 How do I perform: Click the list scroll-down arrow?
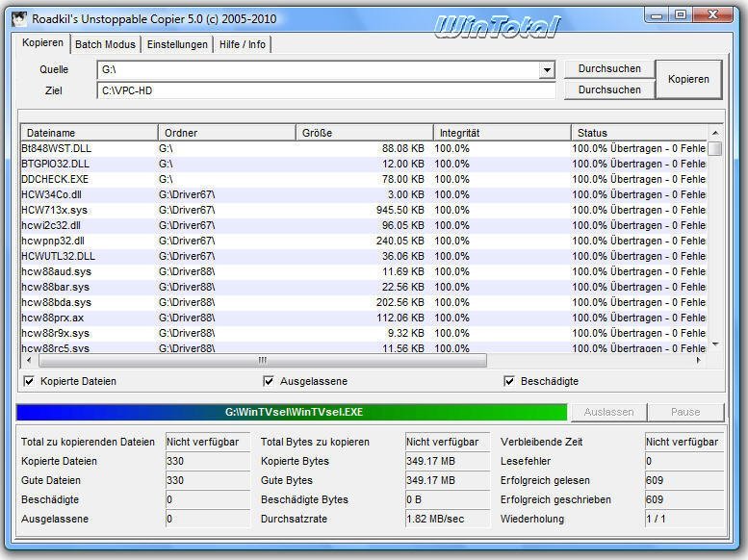pyautogui.click(x=714, y=344)
